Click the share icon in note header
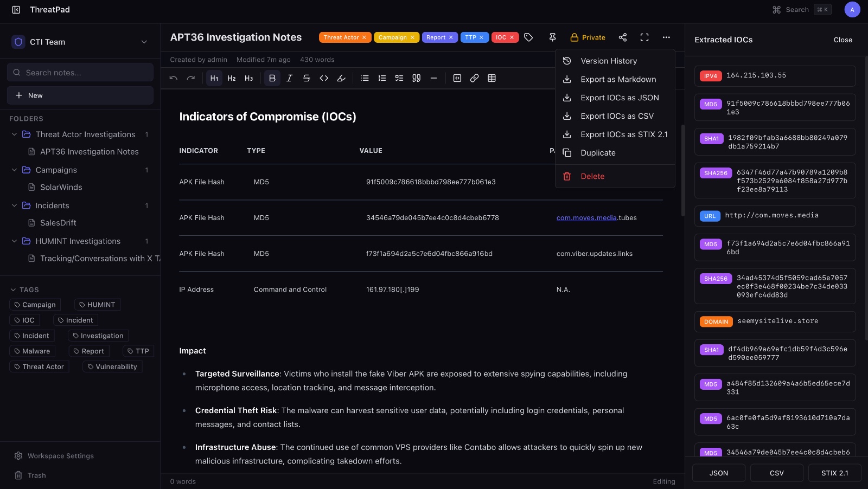 tap(623, 37)
